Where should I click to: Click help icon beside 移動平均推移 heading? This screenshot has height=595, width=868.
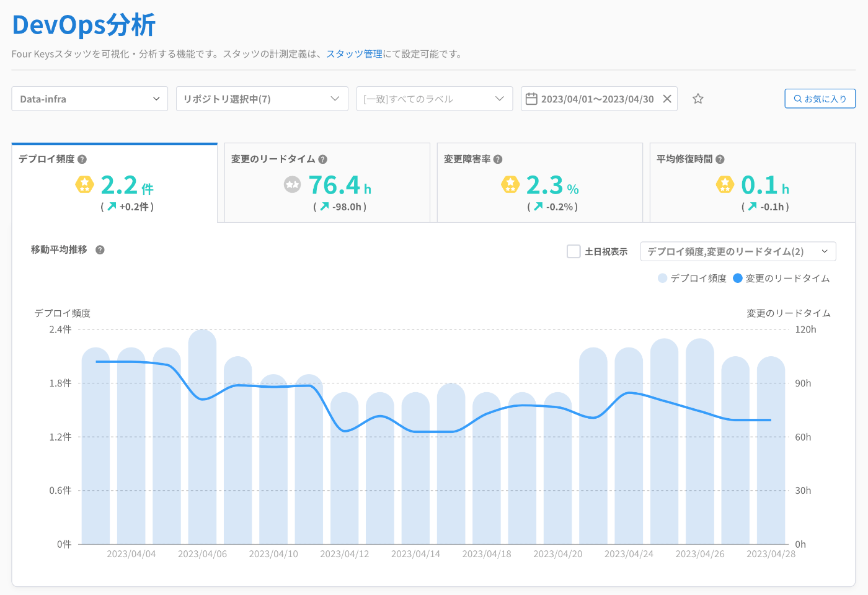100,249
